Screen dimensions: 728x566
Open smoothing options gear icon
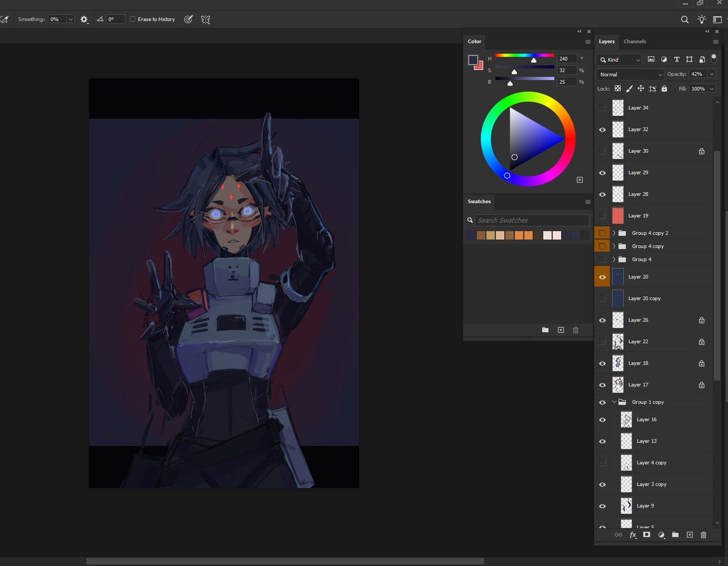point(84,19)
